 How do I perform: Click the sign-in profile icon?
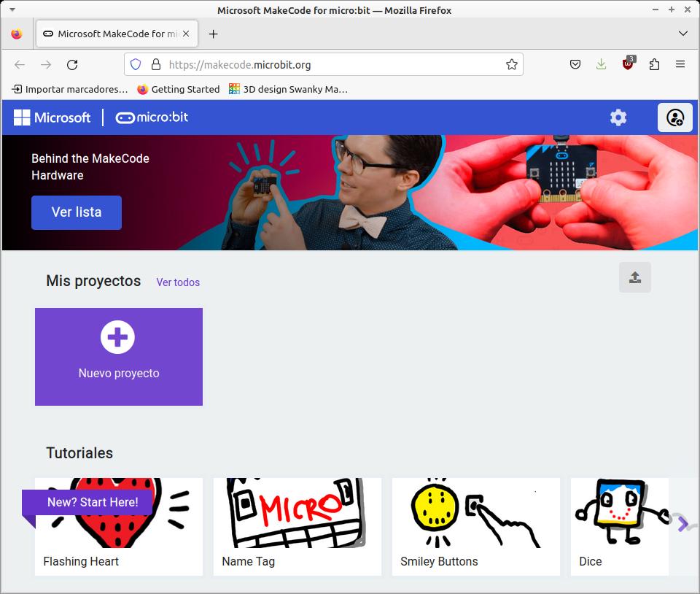pyautogui.click(x=675, y=118)
